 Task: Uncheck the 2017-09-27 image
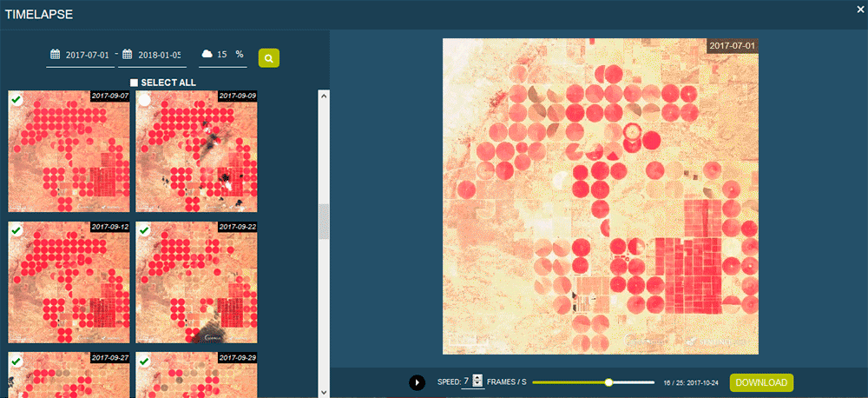pos(16,362)
